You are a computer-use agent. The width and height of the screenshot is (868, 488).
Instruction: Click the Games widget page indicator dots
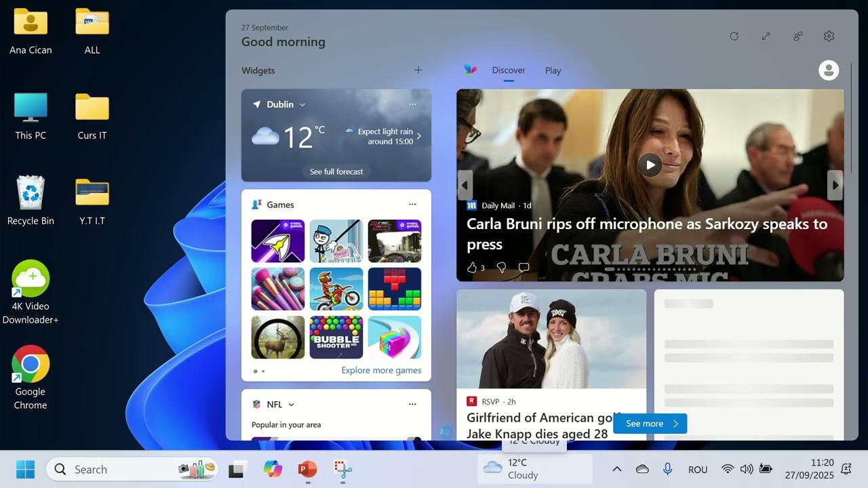[x=259, y=371]
